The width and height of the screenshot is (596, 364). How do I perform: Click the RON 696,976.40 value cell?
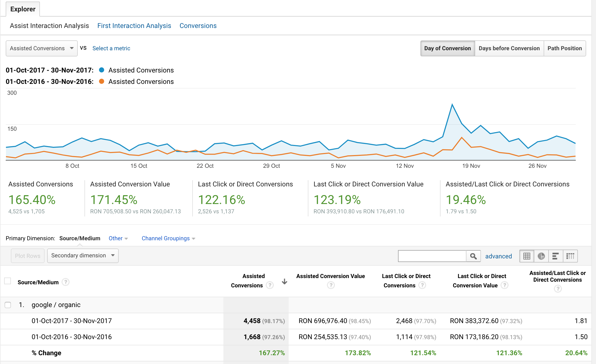pyautogui.click(x=335, y=321)
